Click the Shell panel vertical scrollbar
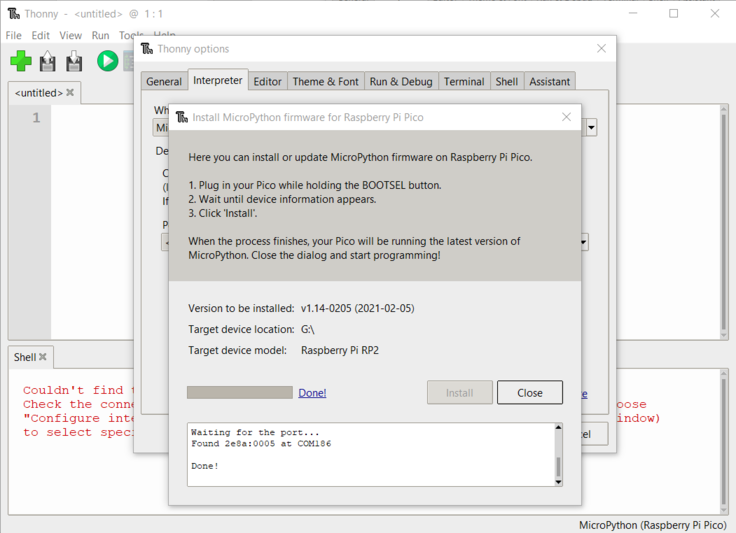736x533 pixels. pyautogui.click(x=724, y=441)
